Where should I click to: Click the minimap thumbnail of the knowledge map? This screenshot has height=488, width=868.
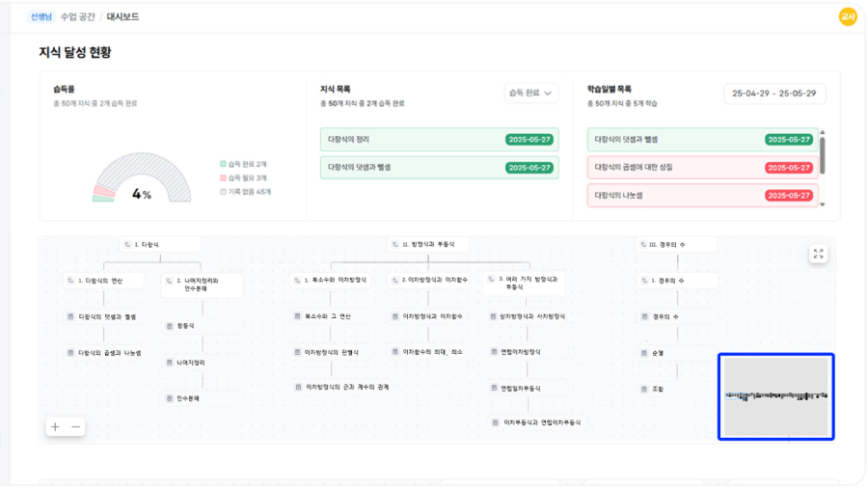point(776,396)
